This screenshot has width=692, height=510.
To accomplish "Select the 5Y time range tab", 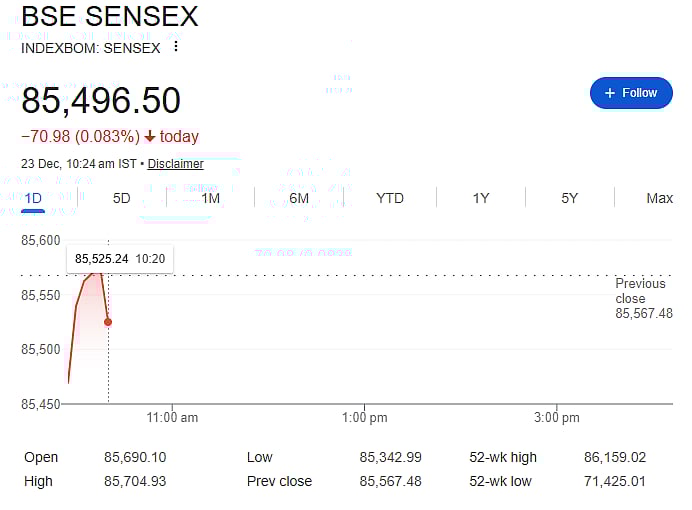I will tap(570, 198).
